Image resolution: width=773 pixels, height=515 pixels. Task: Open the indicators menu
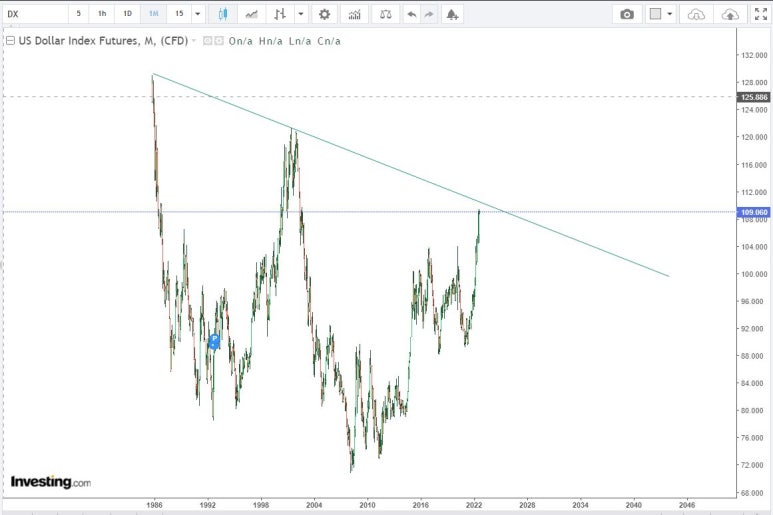coord(354,14)
